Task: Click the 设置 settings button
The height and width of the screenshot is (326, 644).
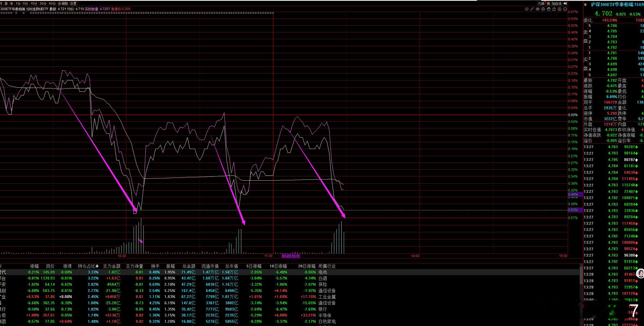Action: 73,4
